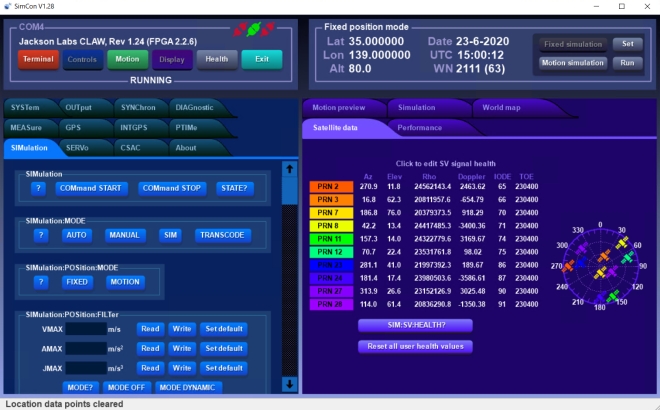Image resolution: width=660 pixels, height=410 pixels.
Task: Set simulation mode to SIM
Action: (x=170, y=235)
